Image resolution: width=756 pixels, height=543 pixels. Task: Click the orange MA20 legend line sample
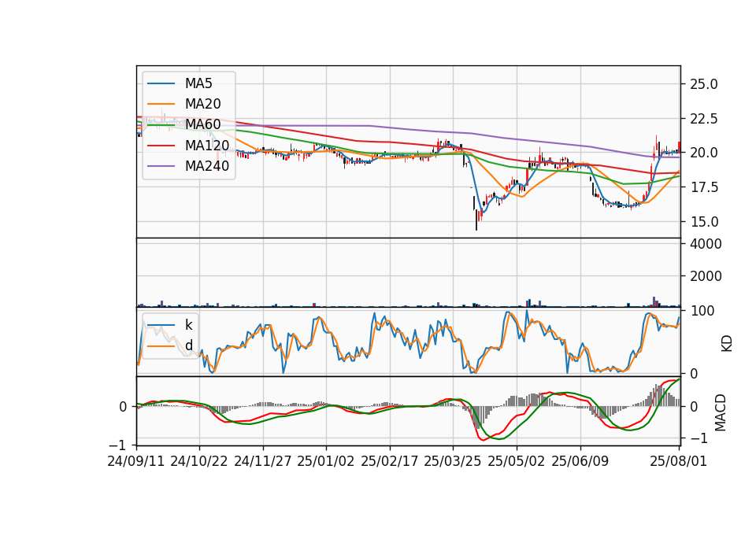pyautogui.click(x=161, y=104)
